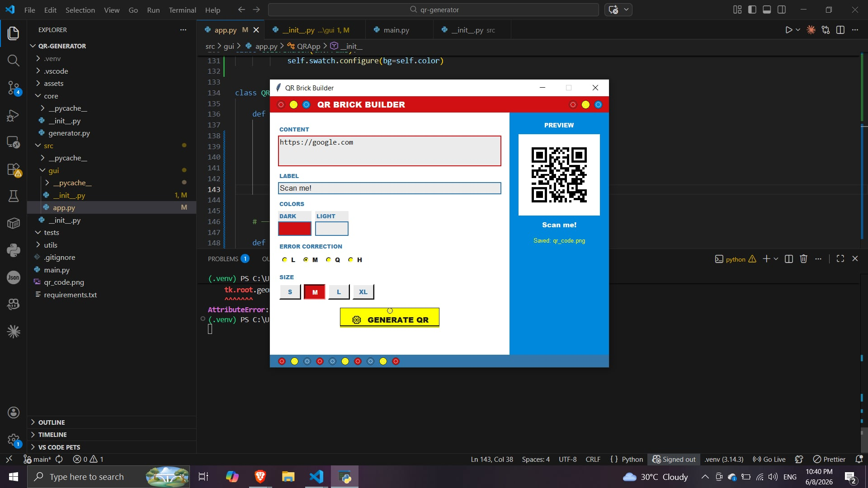
Task: Open Extensions view with warning badge
Action: [13, 169]
